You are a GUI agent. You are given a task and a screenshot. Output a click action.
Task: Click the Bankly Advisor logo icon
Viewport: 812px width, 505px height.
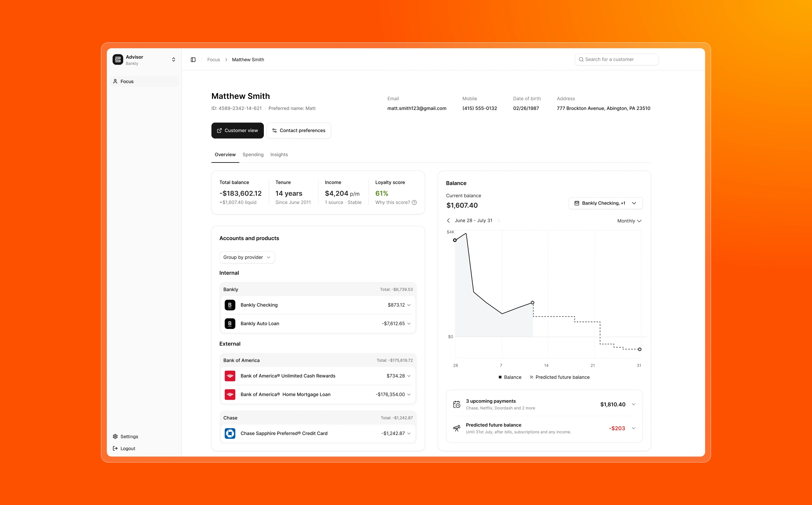click(117, 60)
